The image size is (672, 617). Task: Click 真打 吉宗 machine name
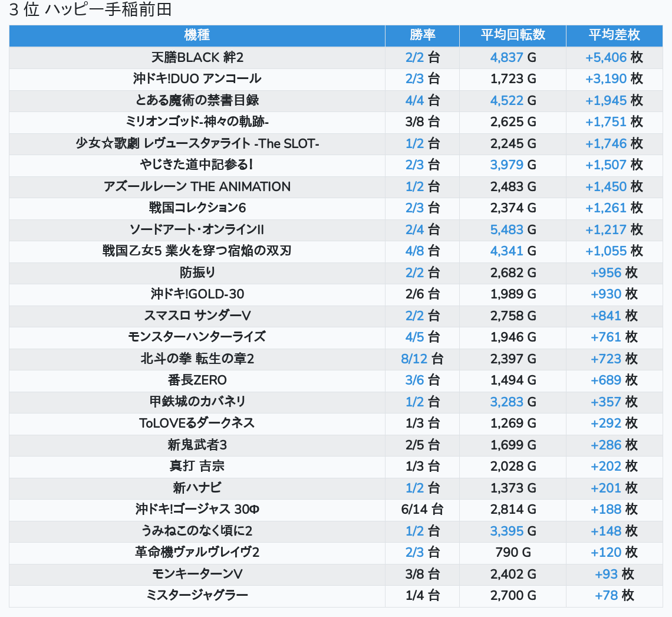(x=197, y=467)
